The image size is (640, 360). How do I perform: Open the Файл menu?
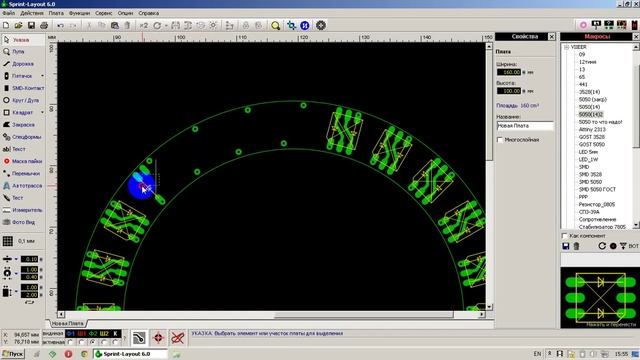pyautogui.click(x=9, y=13)
